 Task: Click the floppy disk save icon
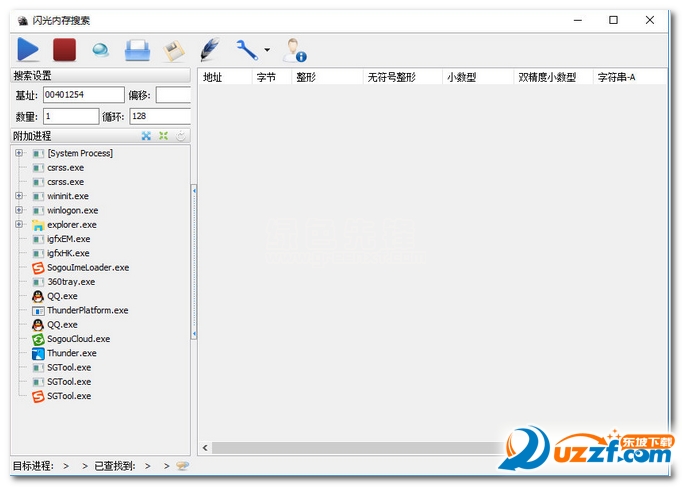(x=174, y=49)
